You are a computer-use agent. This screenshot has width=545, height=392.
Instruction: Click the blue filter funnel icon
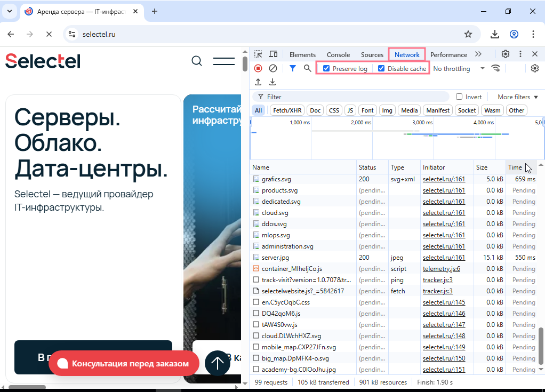click(x=292, y=68)
